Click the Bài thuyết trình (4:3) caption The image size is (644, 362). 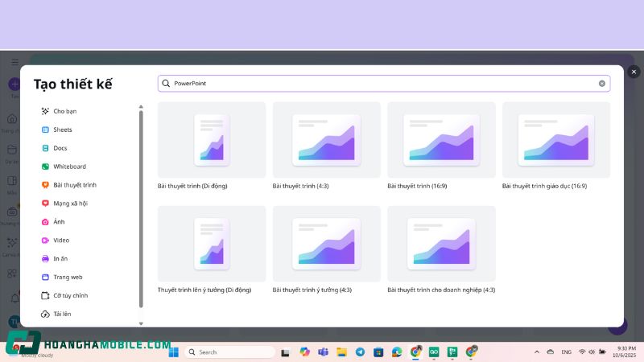(x=300, y=186)
